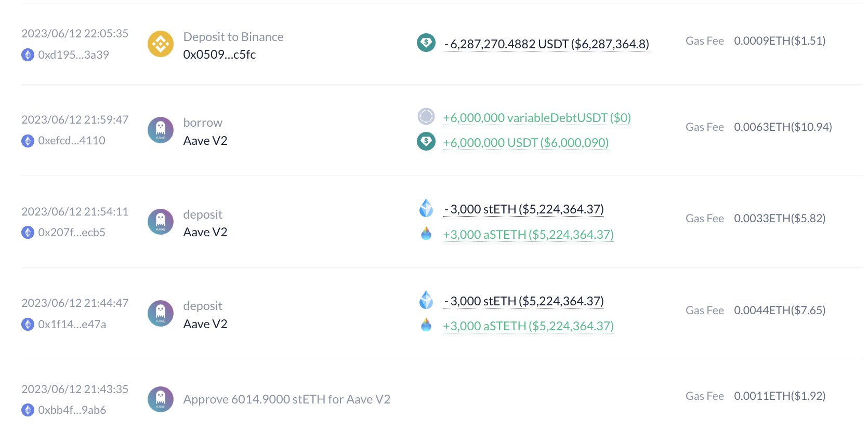868x431 pixels.
Task: Click +3,000 aSTETH amount at 21:54:11
Action: pos(528,235)
